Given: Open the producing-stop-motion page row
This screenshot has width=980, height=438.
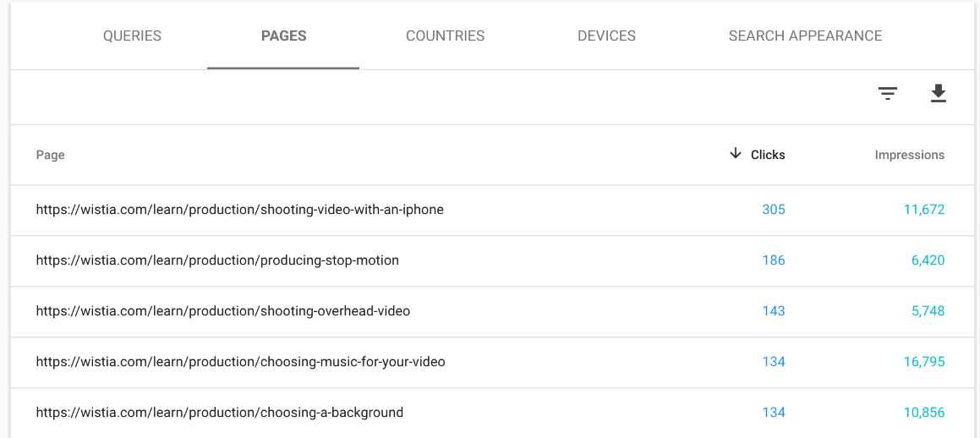Looking at the screenshot, I should (x=217, y=260).
